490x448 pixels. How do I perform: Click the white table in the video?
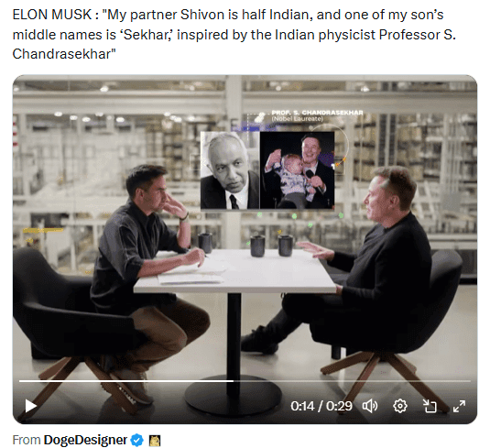tap(234, 270)
